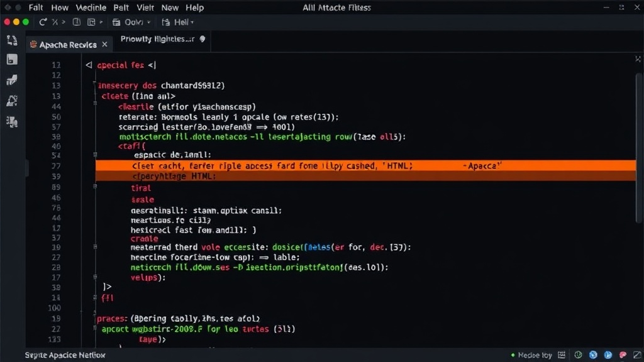Click the orange highlighted 'cashed, HTML' line

pyautogui.click(x=365, y=166)
